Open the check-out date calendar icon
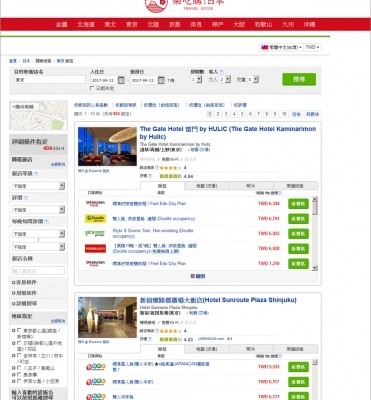This screenshot has height=400, width=371. tap(161, 80)
